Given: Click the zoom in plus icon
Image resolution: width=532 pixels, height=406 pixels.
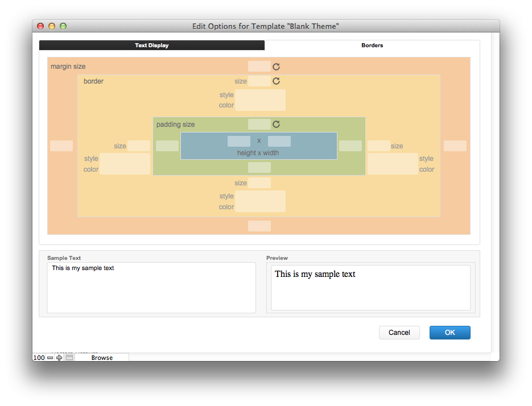Looking at the screenshot, I should (x=59, y=358).
